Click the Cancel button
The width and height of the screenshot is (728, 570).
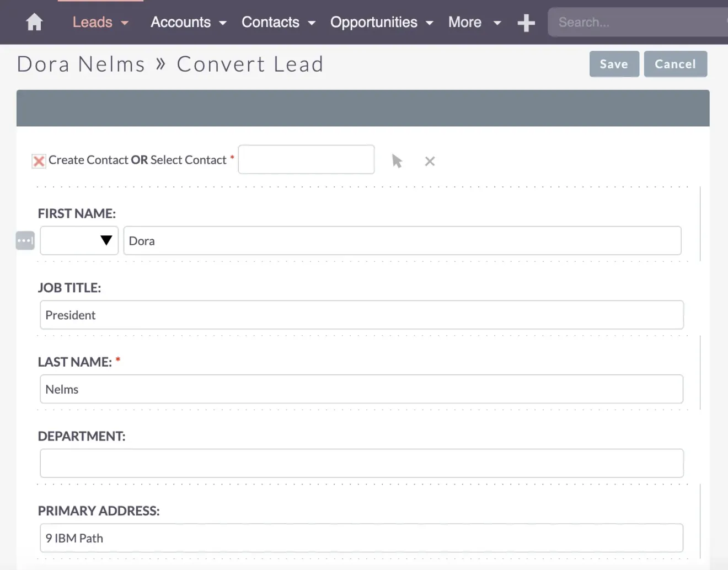[675, 63]
